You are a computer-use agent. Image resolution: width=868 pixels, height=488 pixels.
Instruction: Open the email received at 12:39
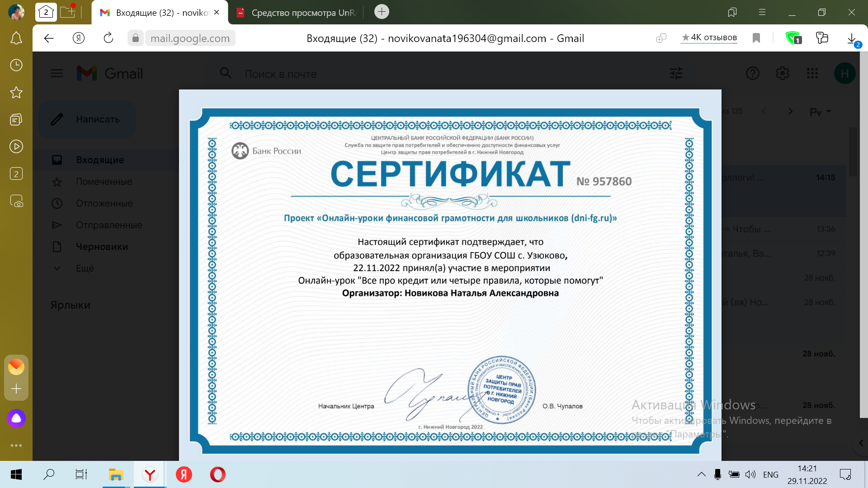pos(784,253)
